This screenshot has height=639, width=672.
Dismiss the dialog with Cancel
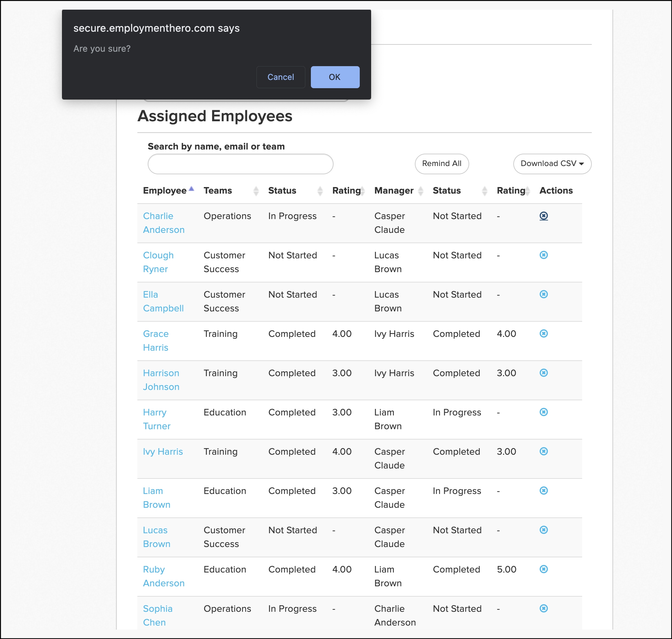[x=281, y=77]
